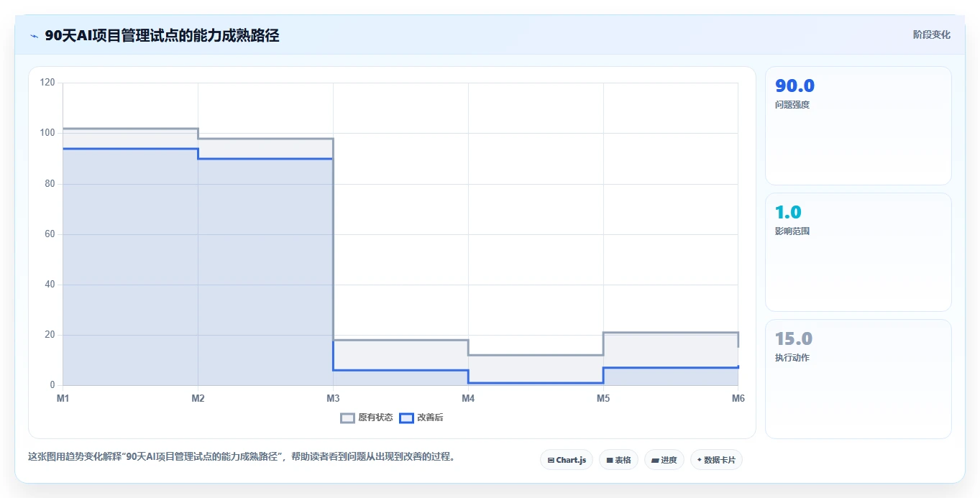
Task: Click the 1.0 metric value
Action: tap(788, 213)
